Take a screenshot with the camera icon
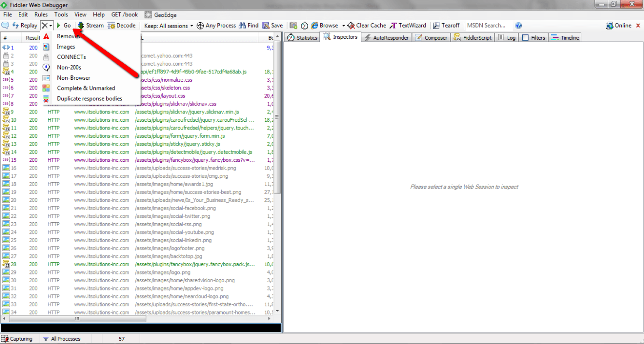Screen dimensions: 644x344 tap(293, 26)
